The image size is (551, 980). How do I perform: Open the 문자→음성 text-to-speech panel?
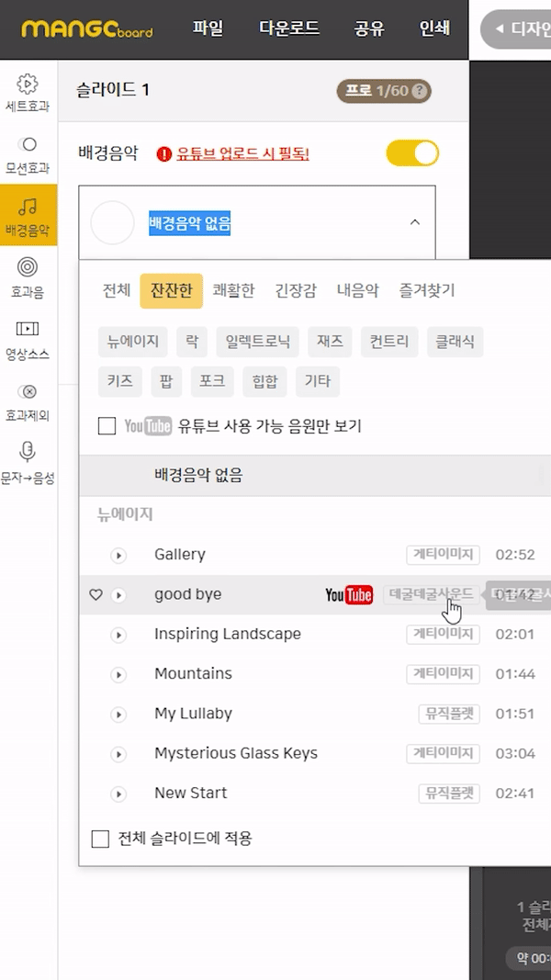click(28, 463)
